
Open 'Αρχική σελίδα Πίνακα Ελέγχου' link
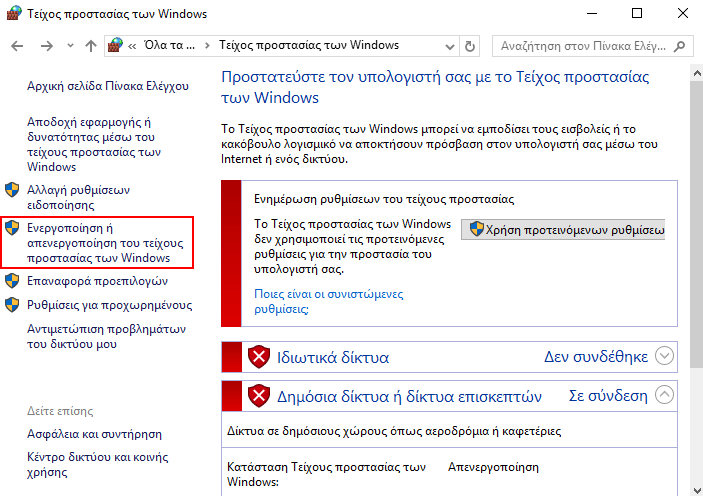[108, 86]
